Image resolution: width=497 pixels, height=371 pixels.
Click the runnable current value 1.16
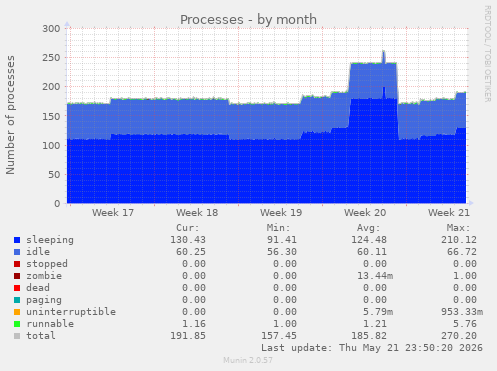[x=194, y=324]
